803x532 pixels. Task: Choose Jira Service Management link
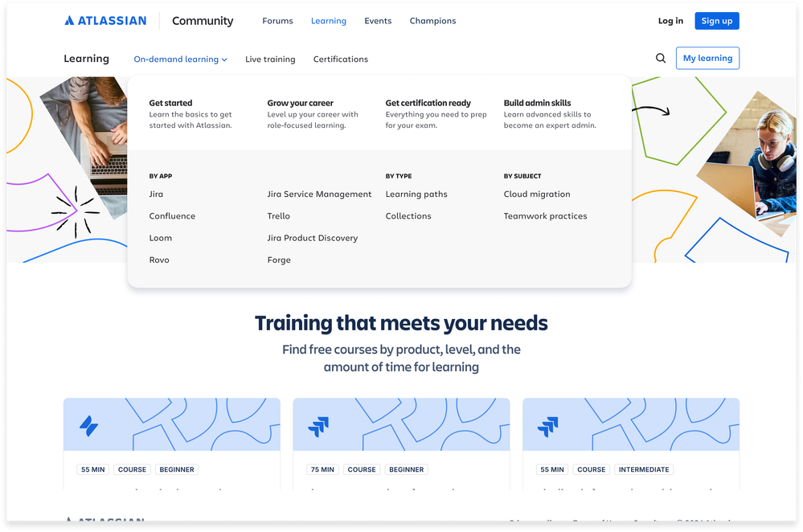319,194
